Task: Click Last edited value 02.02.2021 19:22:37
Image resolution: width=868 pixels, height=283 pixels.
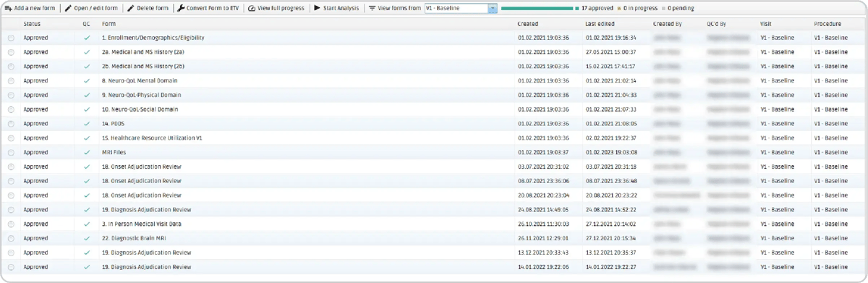Action: point(610,138)
